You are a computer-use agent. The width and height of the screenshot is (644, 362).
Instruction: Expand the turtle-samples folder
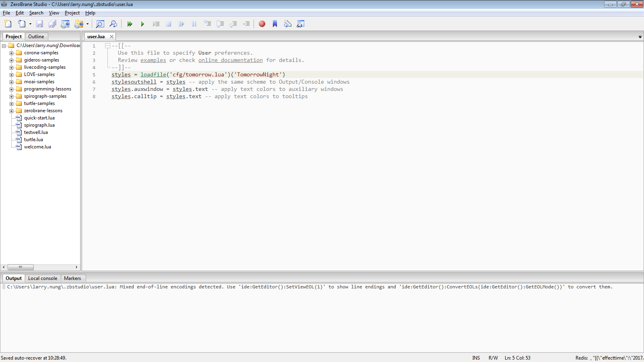(x=12, y=104)
